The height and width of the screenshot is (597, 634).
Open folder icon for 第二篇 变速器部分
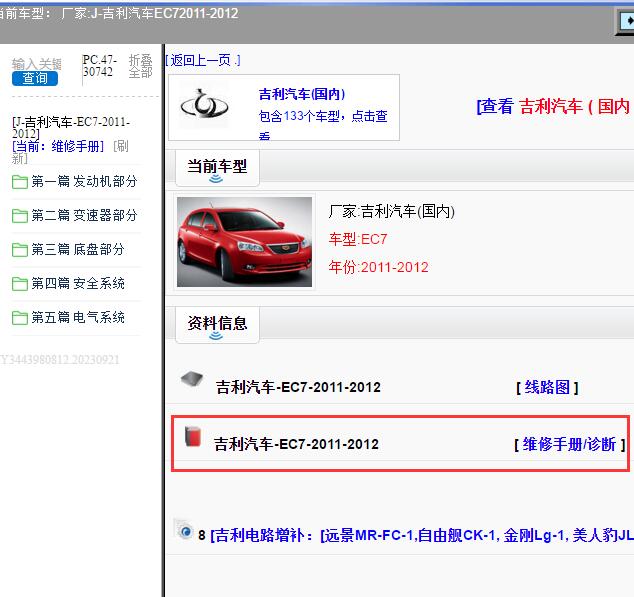point(19,216)
